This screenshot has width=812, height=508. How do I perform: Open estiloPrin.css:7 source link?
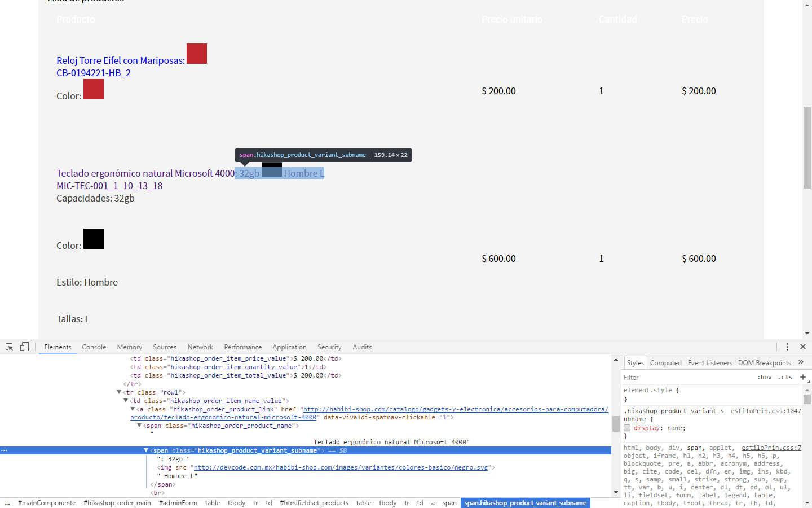(771, 448)
